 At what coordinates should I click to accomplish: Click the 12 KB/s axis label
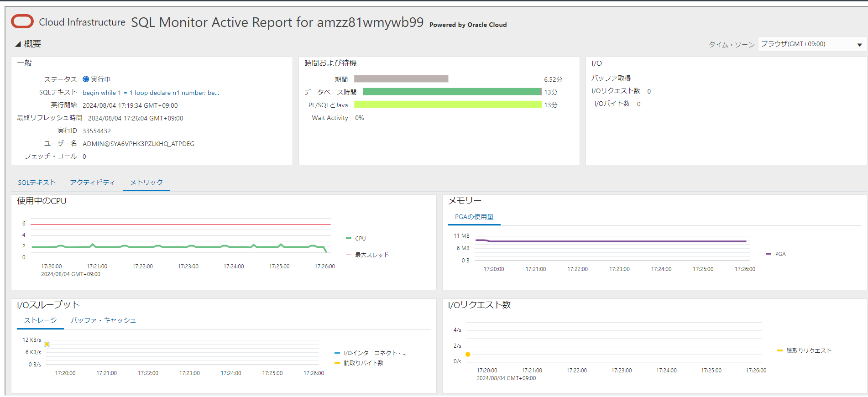click(x=31, y=340)
